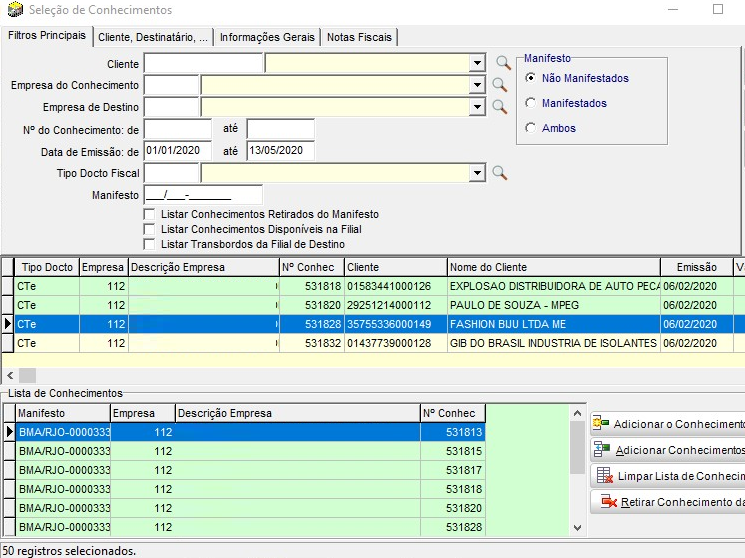This screenshot has height=558, width=745.
Task: Click the Adicionar Conhecimentos button
Action: (668, 450)
